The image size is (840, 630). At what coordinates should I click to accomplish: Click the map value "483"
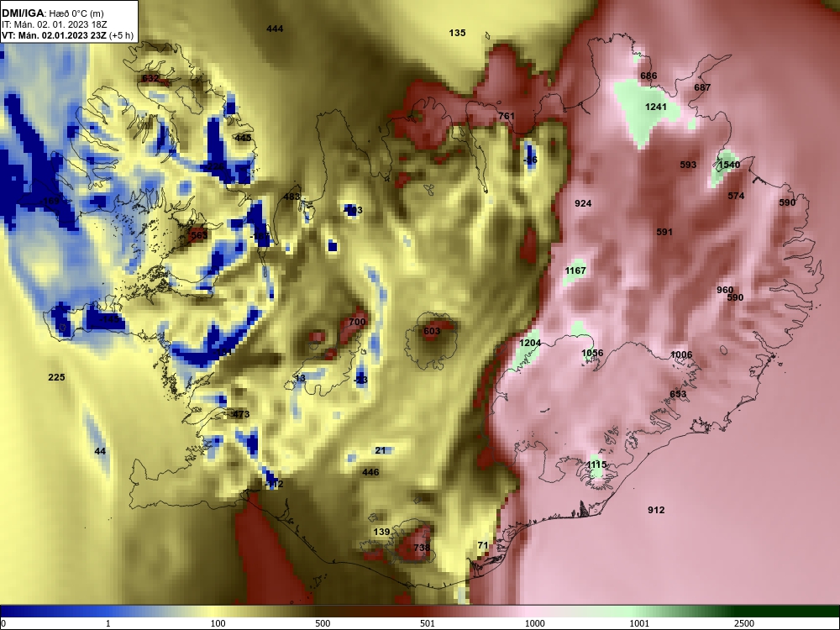[x=291, y=197]
